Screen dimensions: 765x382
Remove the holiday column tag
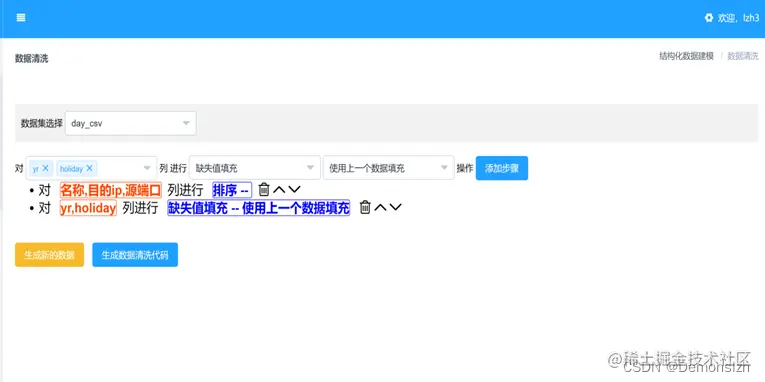[89, 168]
